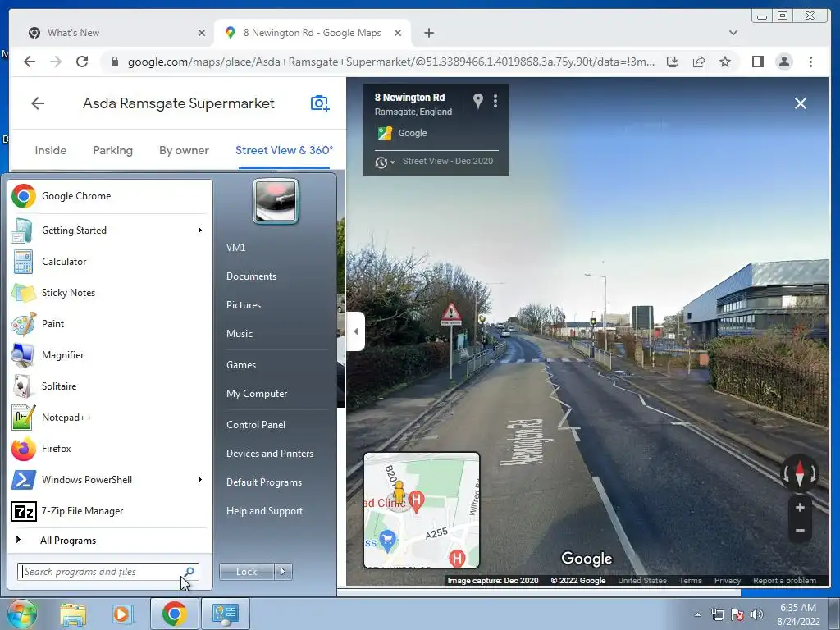This screenshot has height=630, width=840.
Task: Click the horizontal scrollbar below the map
Action: coord(539,592)
